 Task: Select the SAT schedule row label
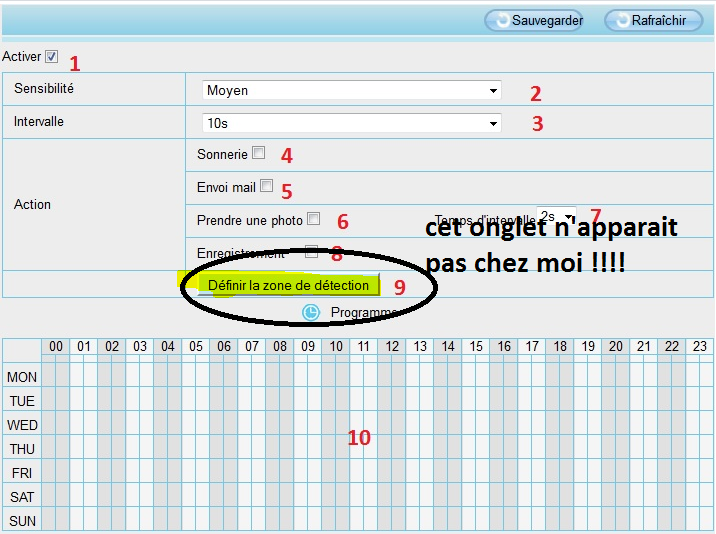pos(22,497)
